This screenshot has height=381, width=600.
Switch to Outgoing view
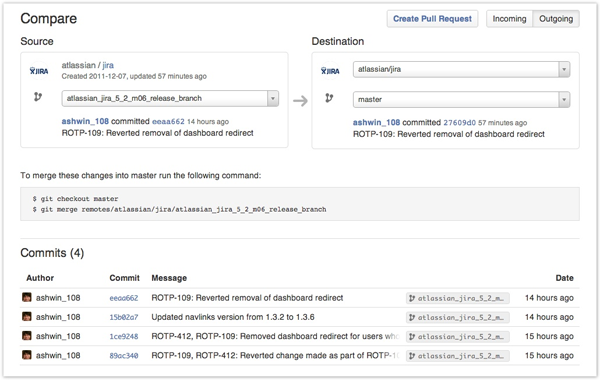click(556, 19)
